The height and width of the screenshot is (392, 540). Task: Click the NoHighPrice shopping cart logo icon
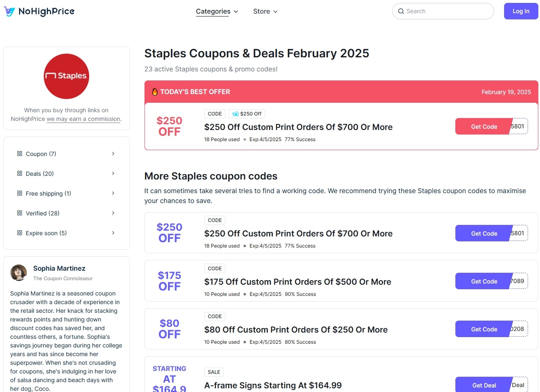pos(9,12)
